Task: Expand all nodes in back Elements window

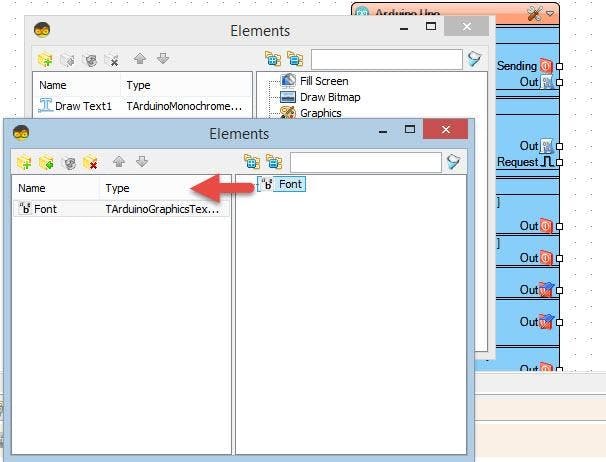Action: 273,59
